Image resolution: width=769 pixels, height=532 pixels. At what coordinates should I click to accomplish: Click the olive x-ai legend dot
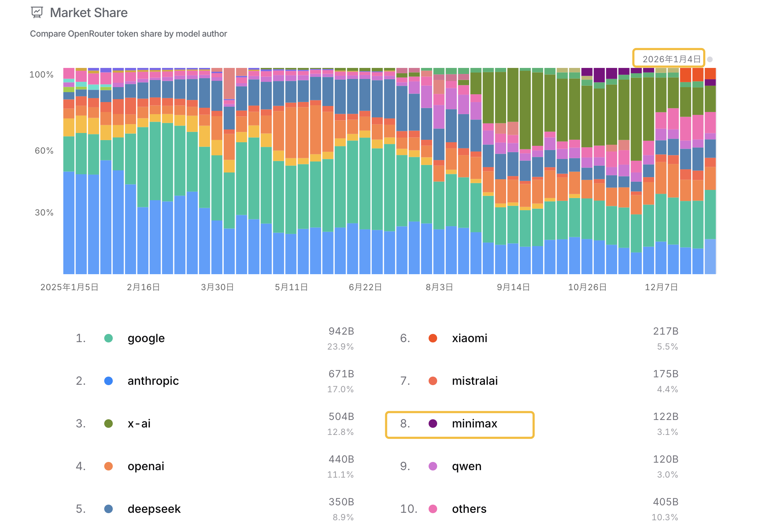click(x=108, y=424)
